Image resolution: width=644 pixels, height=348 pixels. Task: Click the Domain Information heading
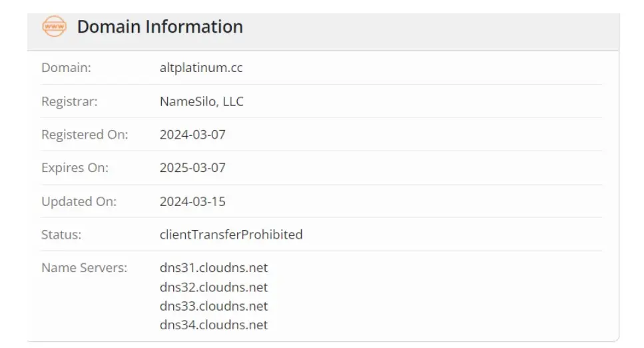point(160,27)
